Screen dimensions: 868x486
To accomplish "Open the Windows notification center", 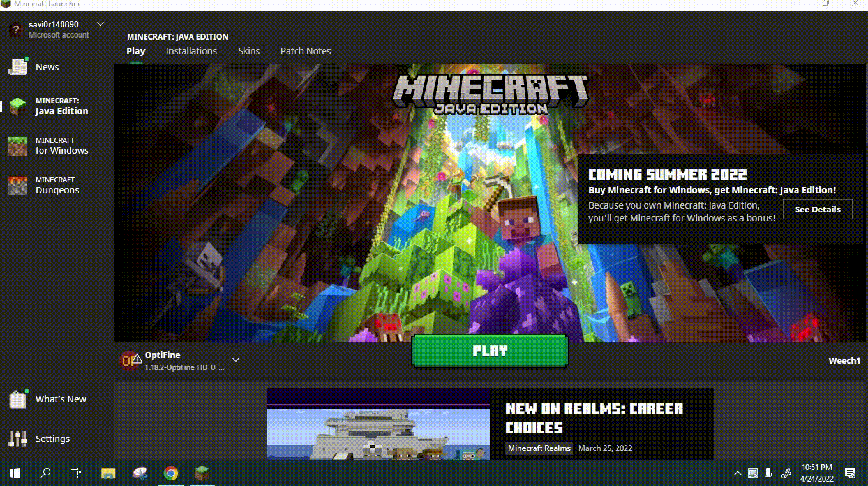I will coord(850,473).
